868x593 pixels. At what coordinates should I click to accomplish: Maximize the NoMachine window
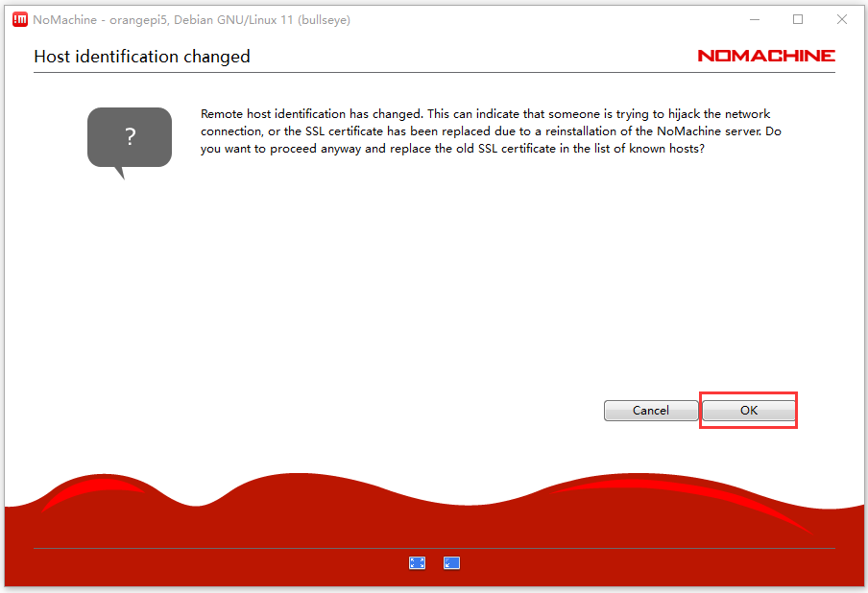(798, 19)
